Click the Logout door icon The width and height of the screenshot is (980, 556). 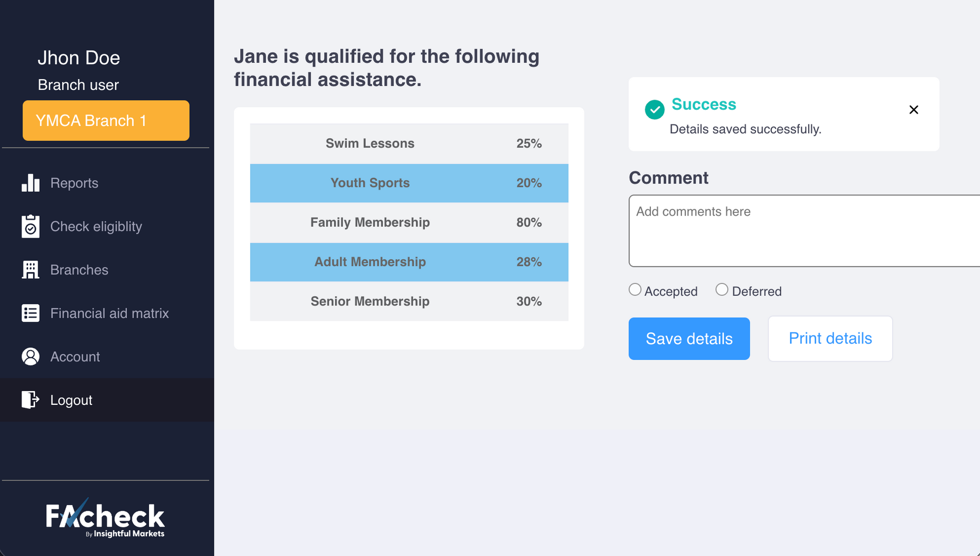click(x=30, y=400)
